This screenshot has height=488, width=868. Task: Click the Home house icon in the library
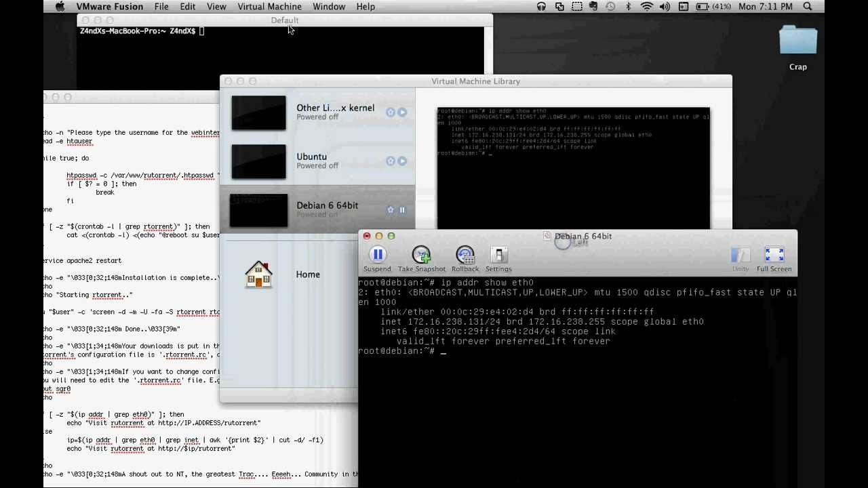[x=258, y=274]
